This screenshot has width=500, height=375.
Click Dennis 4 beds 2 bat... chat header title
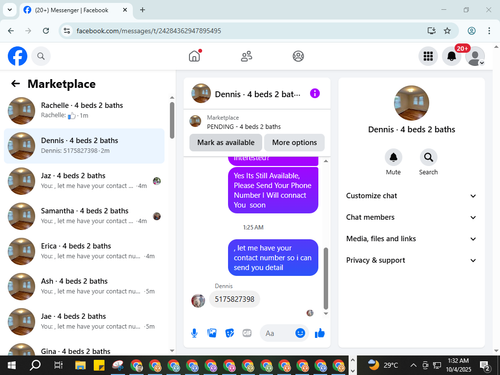pos(257,94)
